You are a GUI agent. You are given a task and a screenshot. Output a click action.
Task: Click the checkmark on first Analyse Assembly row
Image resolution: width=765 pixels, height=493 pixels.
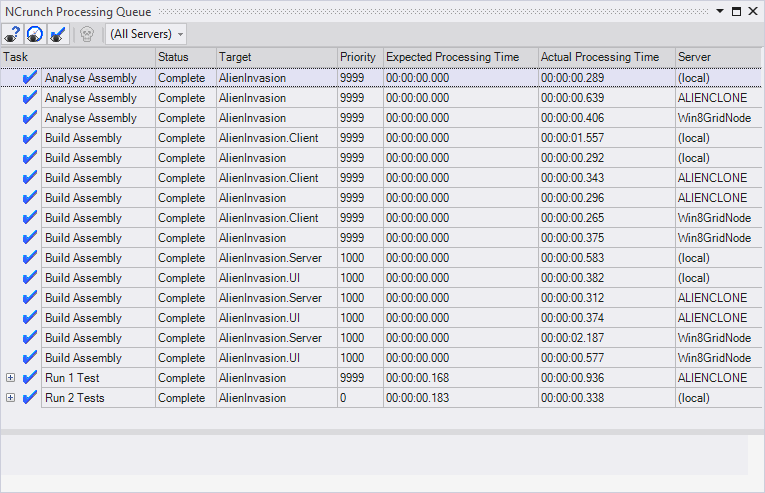click(29, 78)
